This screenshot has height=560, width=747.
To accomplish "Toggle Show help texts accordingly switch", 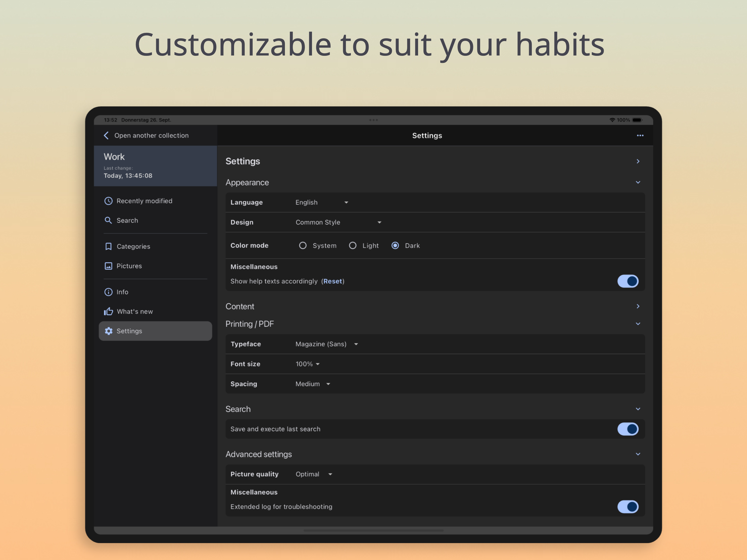I will point(628,281).
